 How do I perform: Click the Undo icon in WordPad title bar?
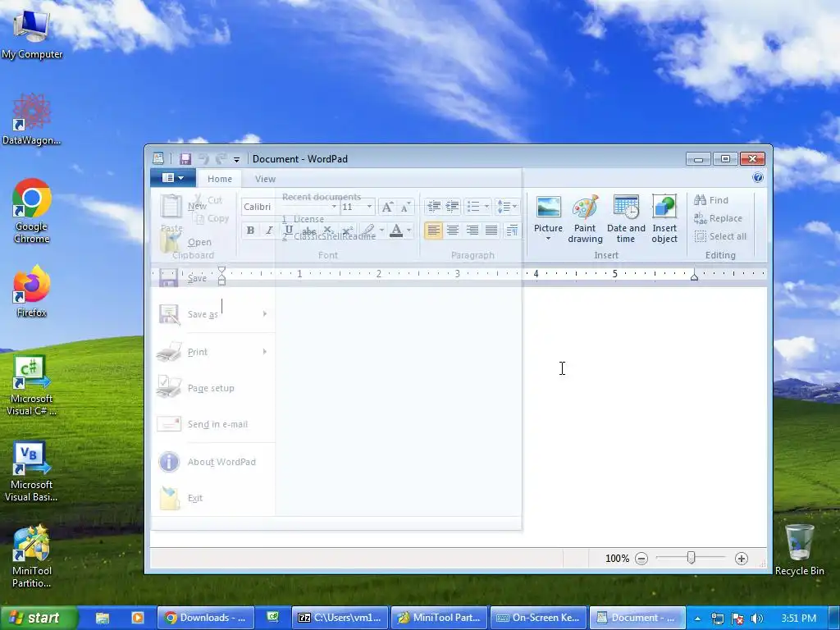pos(203,158)
